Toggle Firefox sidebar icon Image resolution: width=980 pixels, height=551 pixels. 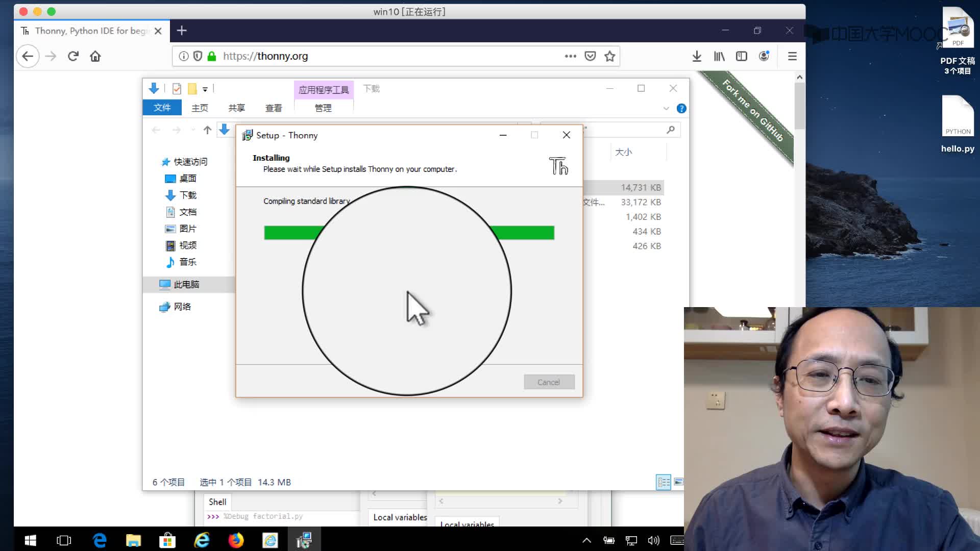point(742,56)
